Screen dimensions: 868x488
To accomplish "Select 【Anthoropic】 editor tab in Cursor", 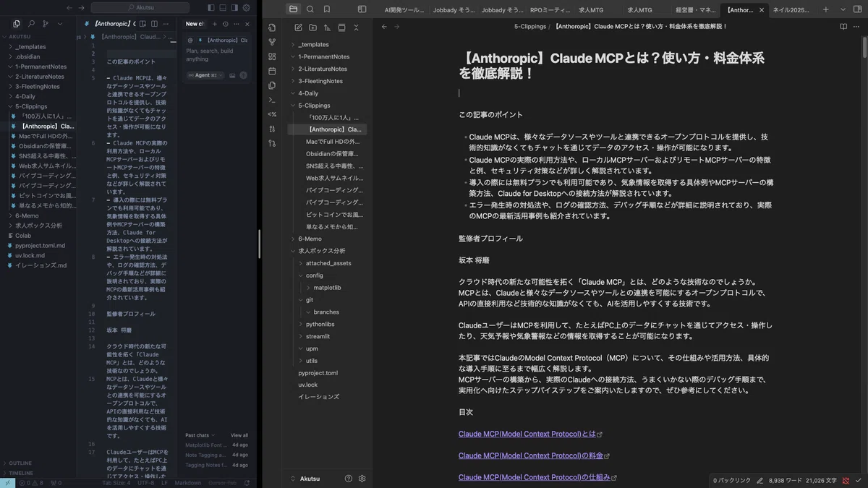I will 116,24.
